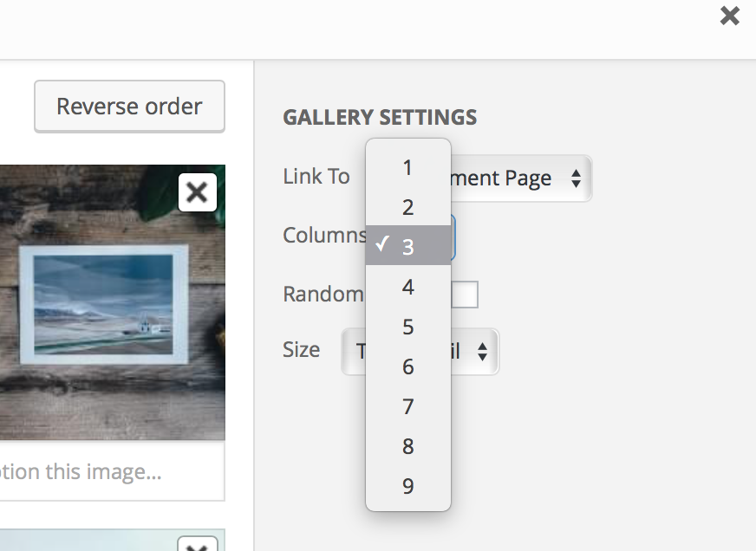Pick 7 from the Columns list
The height and width of the screenshot is (551, 756).
(x=408, y=407)
